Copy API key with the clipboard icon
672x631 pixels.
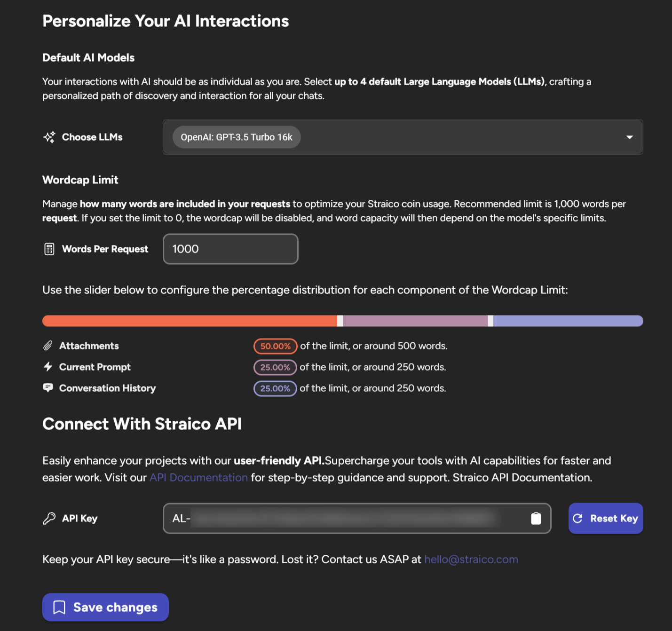[x=536, y=518]
